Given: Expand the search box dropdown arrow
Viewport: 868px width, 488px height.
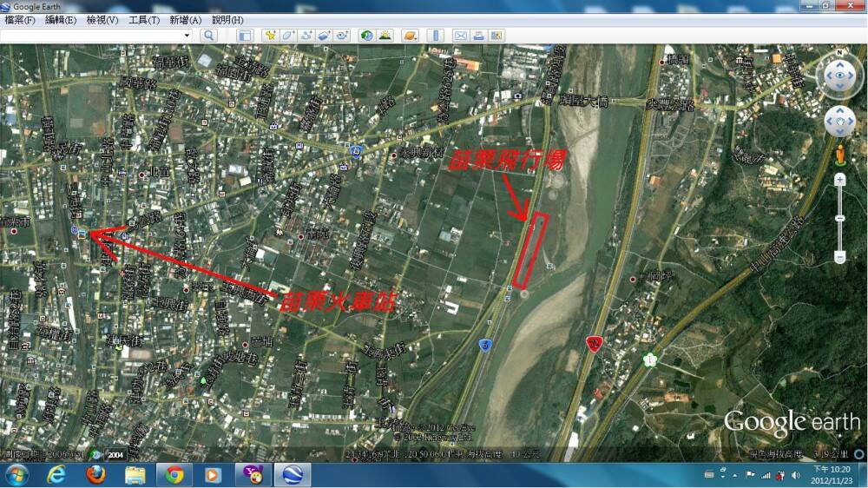Looking at the screenshot, I should 187,36.
